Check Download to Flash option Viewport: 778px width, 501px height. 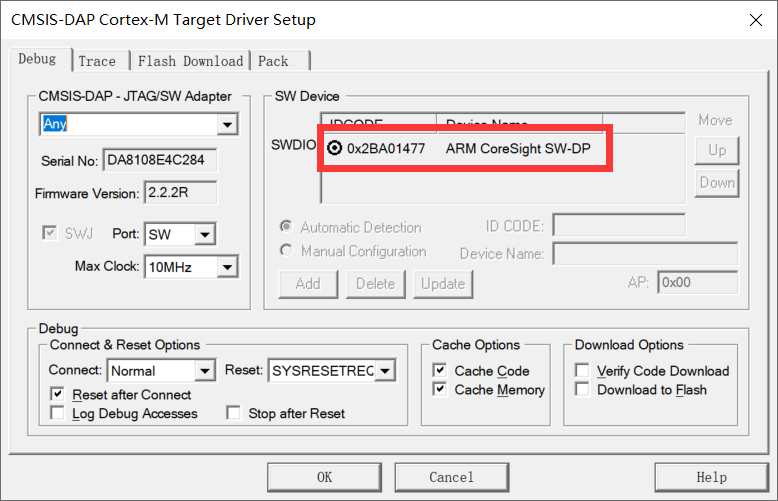[583, 390]
